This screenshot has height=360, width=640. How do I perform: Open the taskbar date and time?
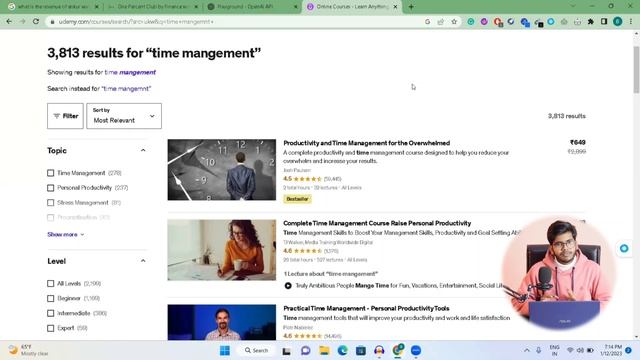611,350
